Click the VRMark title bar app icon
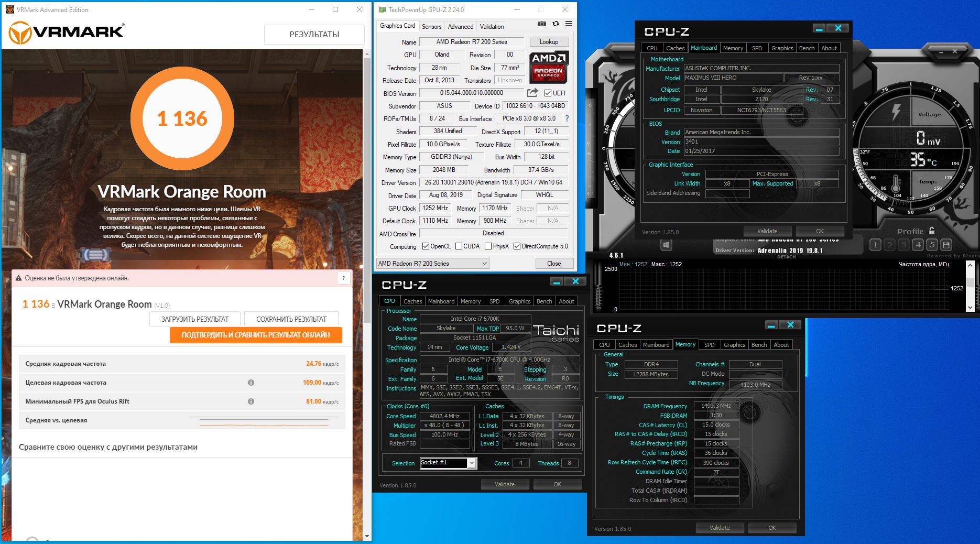 pyautogui.click(x=10, y=9)
